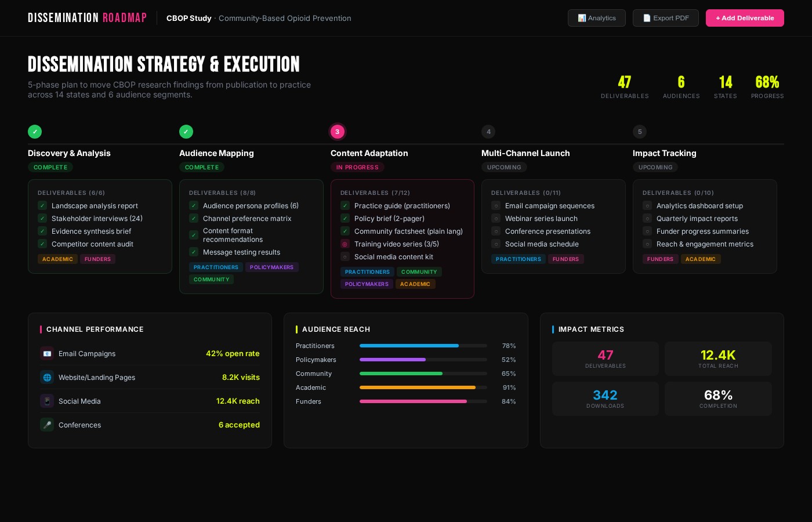The width and height of the screenshot is (812, 522).
Task: Toggle Stakeholder interviews (24) checkbox
Action: coord(42,218)
